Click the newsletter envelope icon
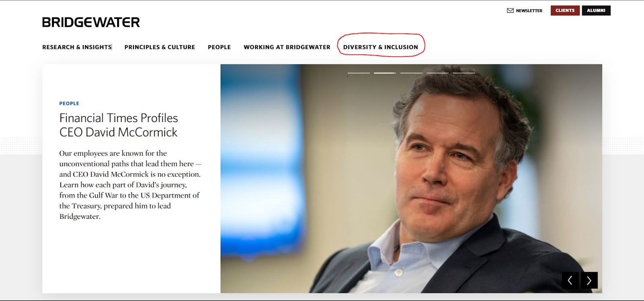The height and width of the screenshot is (301, 644). point(510,10)
